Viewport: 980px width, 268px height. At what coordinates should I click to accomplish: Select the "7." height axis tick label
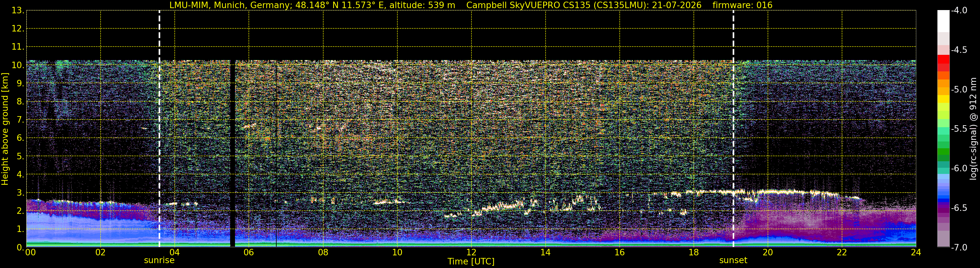pyautogui.click(x=20, y=120)
